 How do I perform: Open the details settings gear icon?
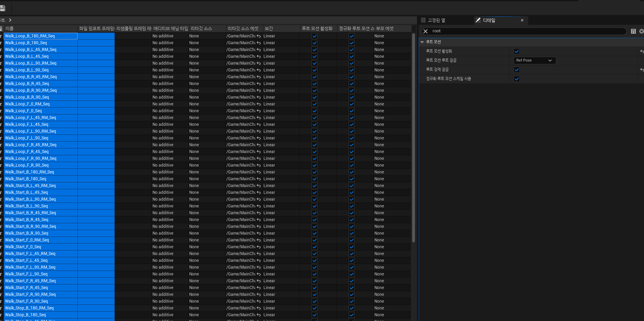[642, 31]
